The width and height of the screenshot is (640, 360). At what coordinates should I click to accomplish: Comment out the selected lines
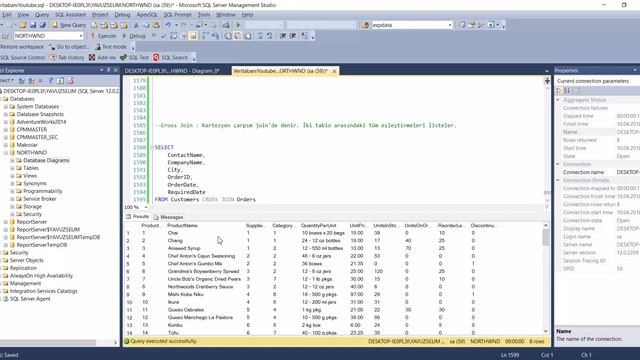260,36
